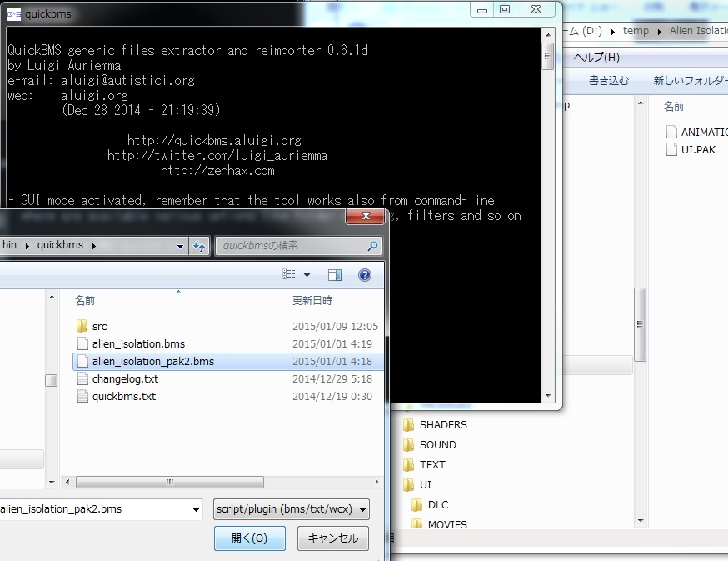The image size is (728, 561).
Task: Click the quickbms console scrollbar thumb
Action: pyautogui.click(x=548, y=56)
